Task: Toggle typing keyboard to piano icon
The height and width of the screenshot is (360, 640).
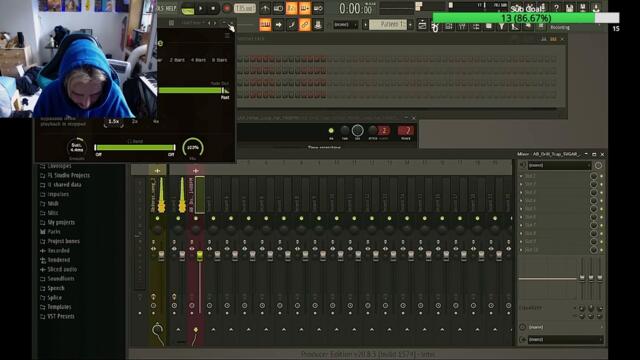Action: (265, 25)
